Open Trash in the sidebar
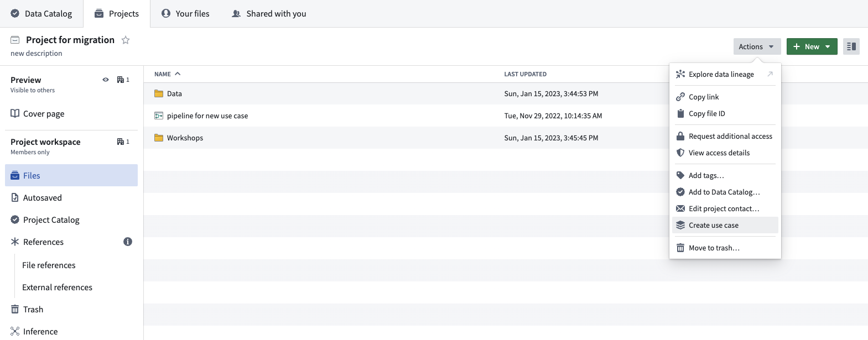This screenshot has height=340, width=868. (71, 309)
